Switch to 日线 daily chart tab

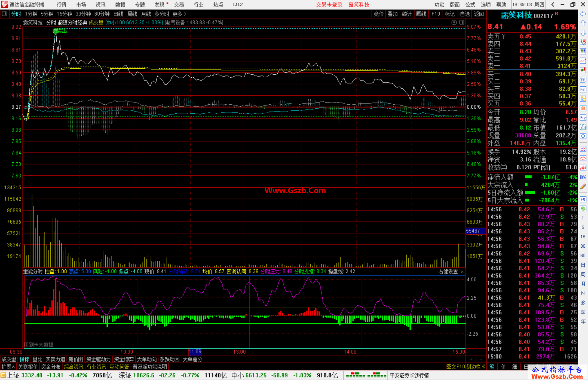coord(118,14)
